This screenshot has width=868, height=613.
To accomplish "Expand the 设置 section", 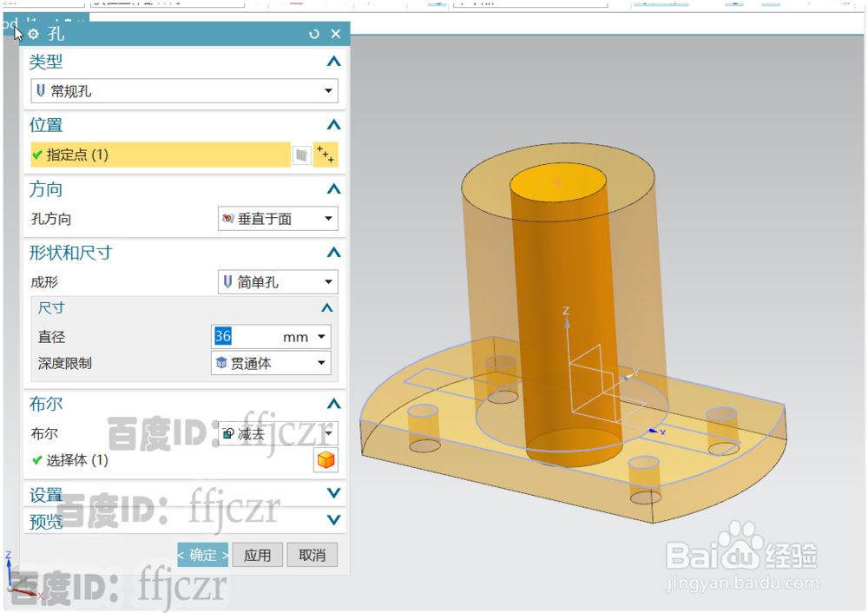I will (333, 493).
